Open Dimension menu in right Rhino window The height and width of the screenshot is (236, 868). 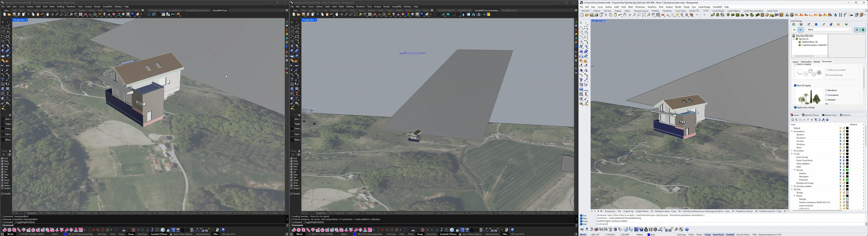[640, 7]
